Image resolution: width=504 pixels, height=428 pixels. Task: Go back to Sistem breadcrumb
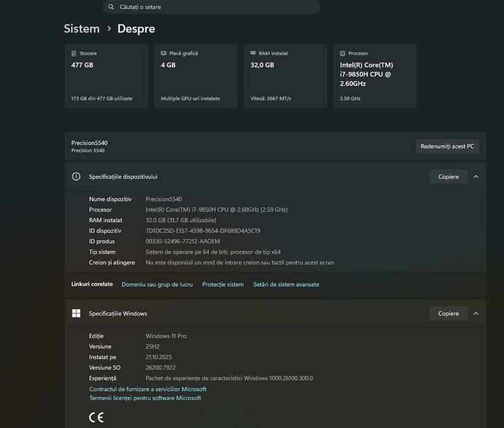tap(81, 29)
